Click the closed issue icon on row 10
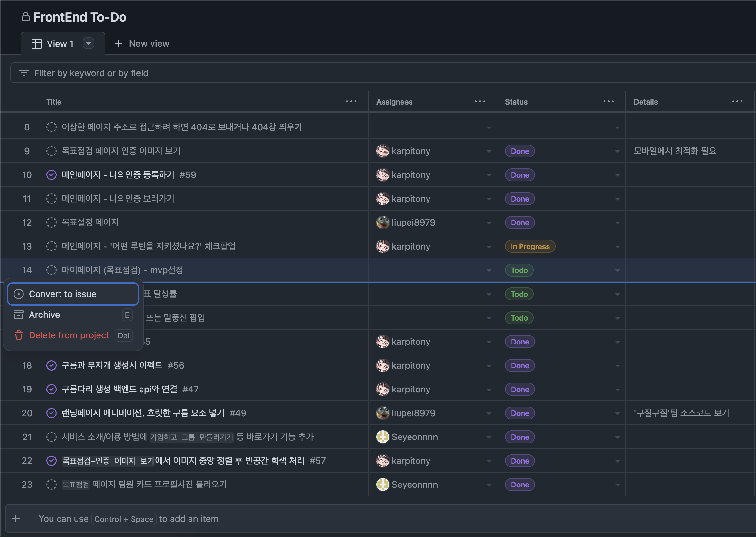The width and height of the screenshot is (756, 537). [x=51, y=174]
